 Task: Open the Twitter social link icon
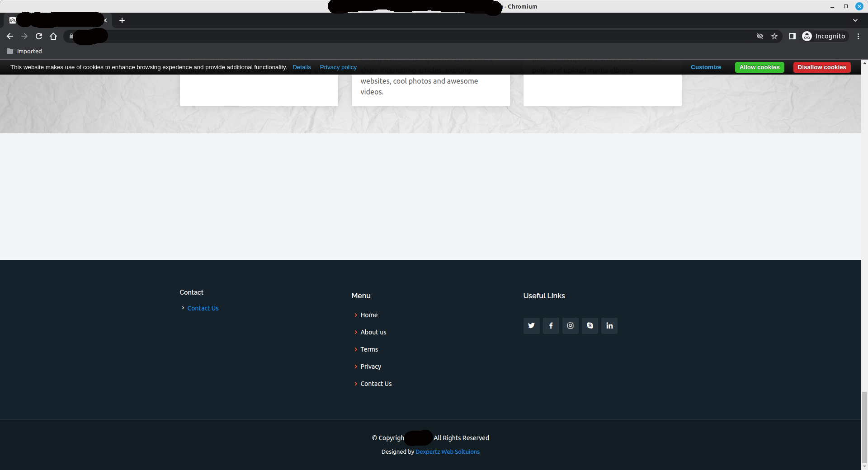(x=531, y=325)
